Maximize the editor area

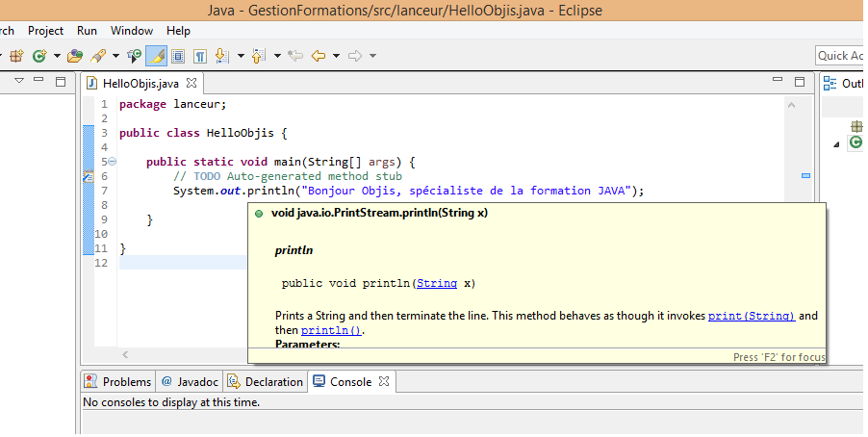(800, 82)
